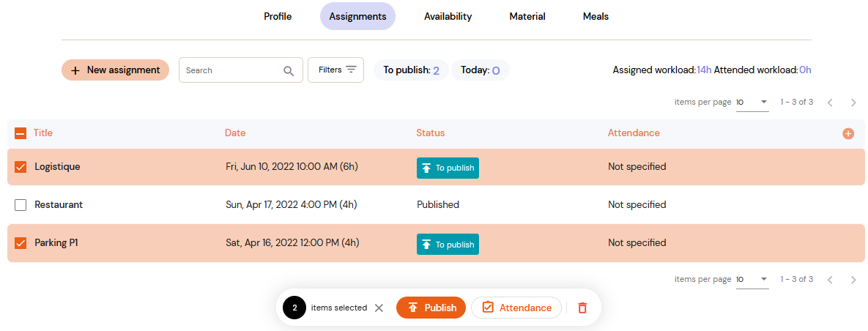
Task: Clear selection with the X icon
Action: coord(379,308)
